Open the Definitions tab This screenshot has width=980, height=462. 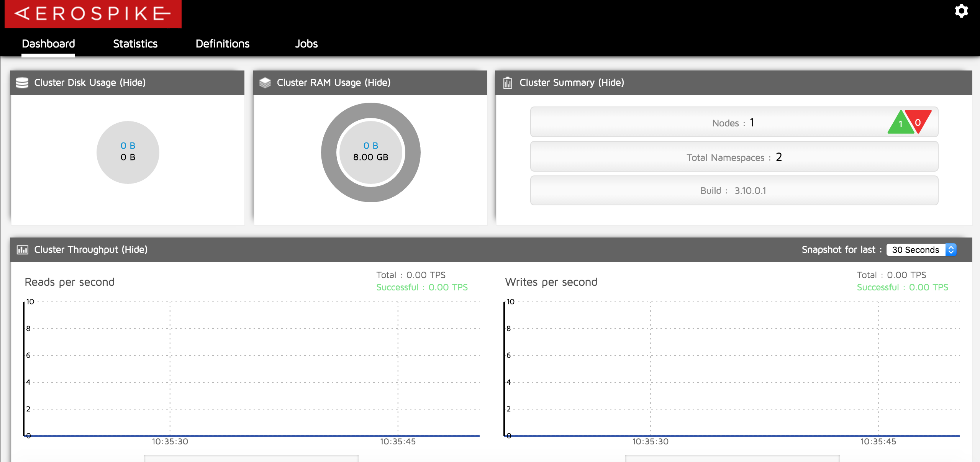[x=222, y=43]
